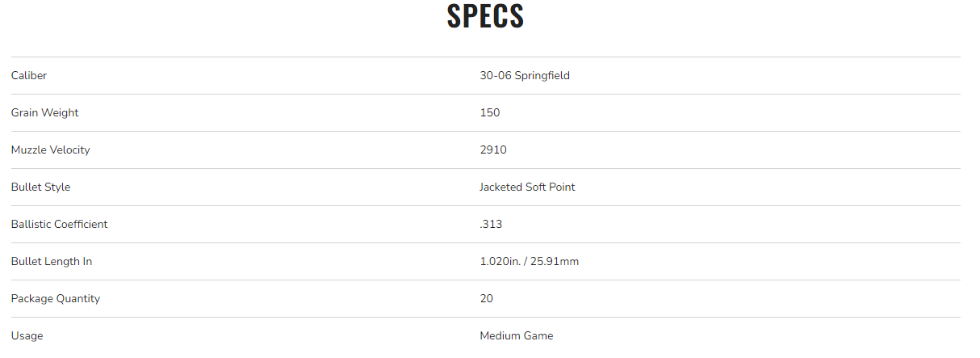Select the .313 ballistic coefficient value
Image resolution: width=980 pixels, height=358 pixels.
(491, 224)
